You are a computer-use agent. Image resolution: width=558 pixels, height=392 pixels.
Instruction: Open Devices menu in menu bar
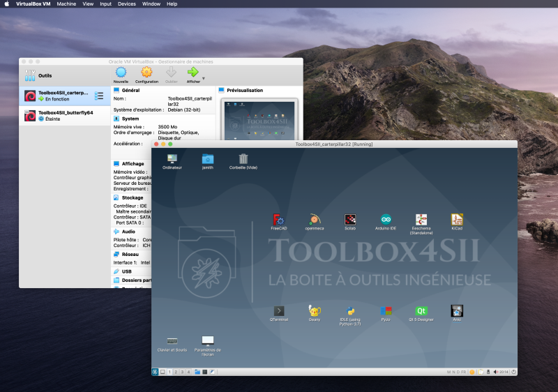point(127,4)
